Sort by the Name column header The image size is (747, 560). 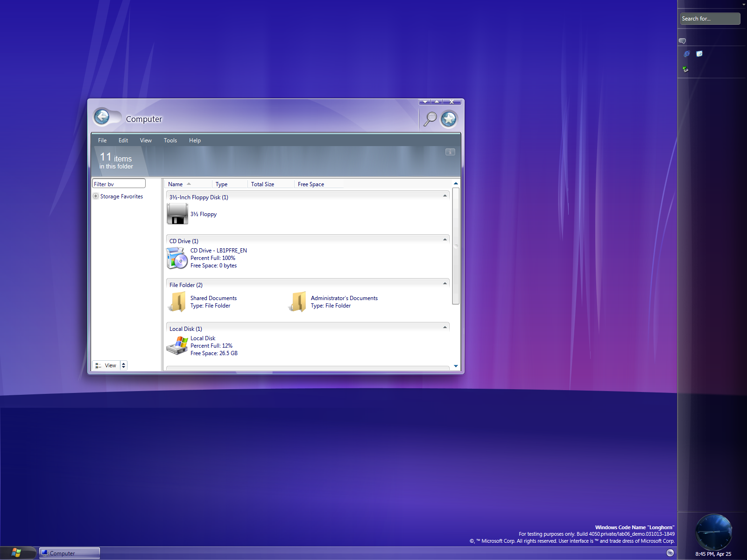(188, 184)
